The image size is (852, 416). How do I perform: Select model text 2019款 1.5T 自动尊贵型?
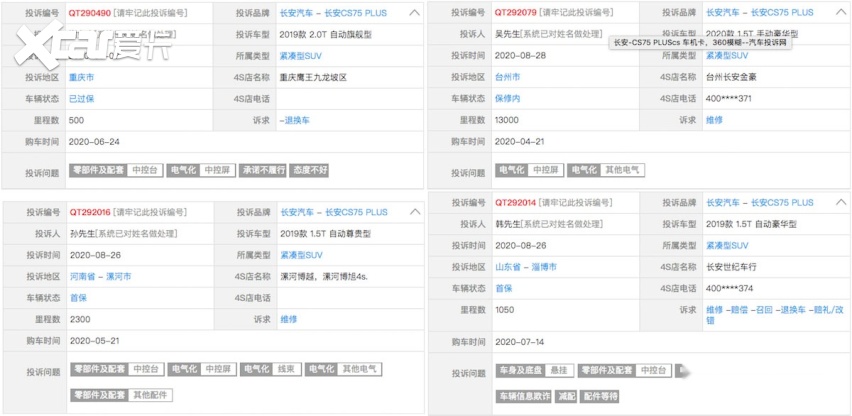click(x=326, y=234)
